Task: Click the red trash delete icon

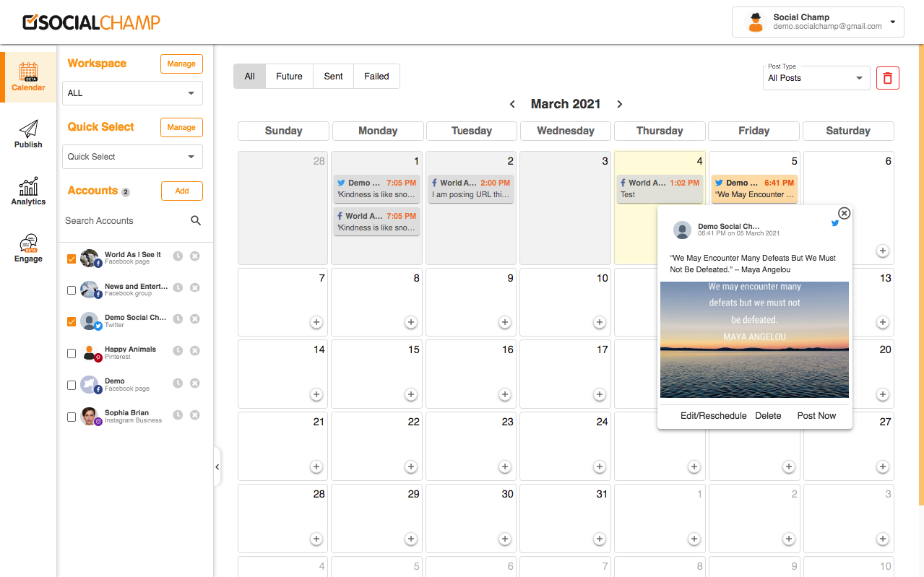Action: point(887,78)
